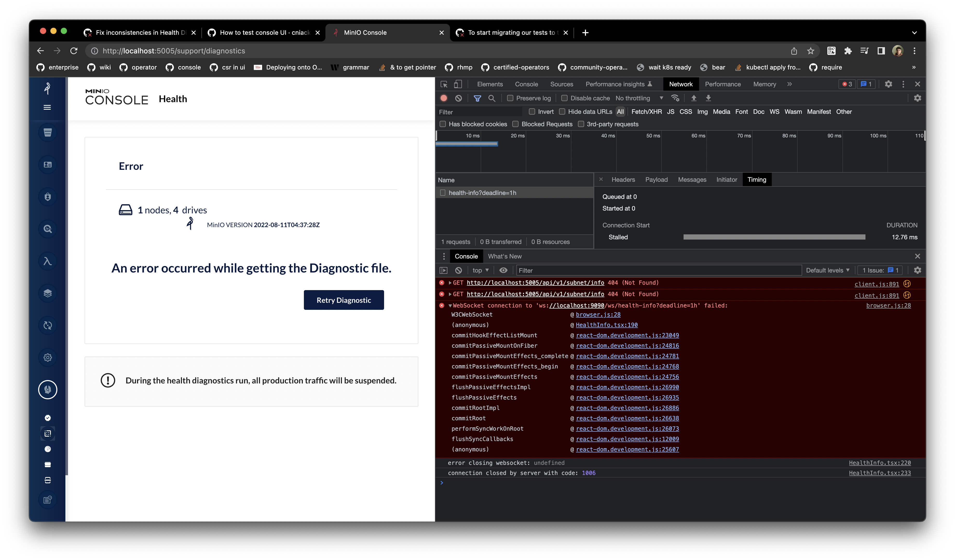
Task: Enable the Preserve log checkbox
Action: coord(510,99)
